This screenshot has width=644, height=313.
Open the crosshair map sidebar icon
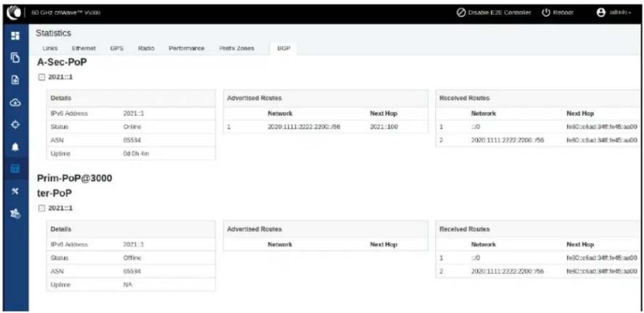(14, 124)
